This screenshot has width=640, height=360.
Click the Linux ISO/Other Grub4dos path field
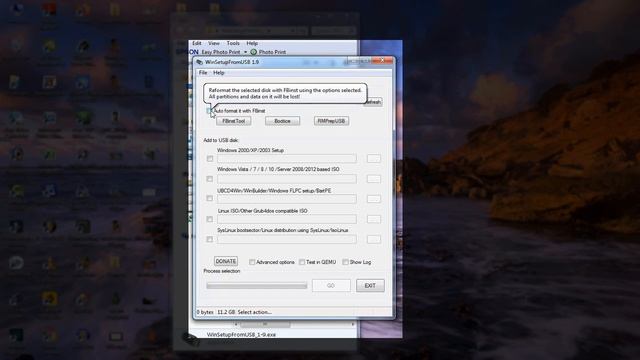(x=287, y=219)
